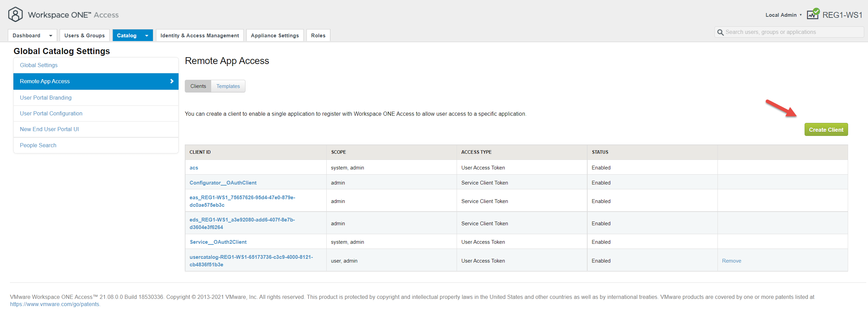This screenshot has width=868, height=316.
Task: Click User Access Token in acs row
Action: point(483,168)
